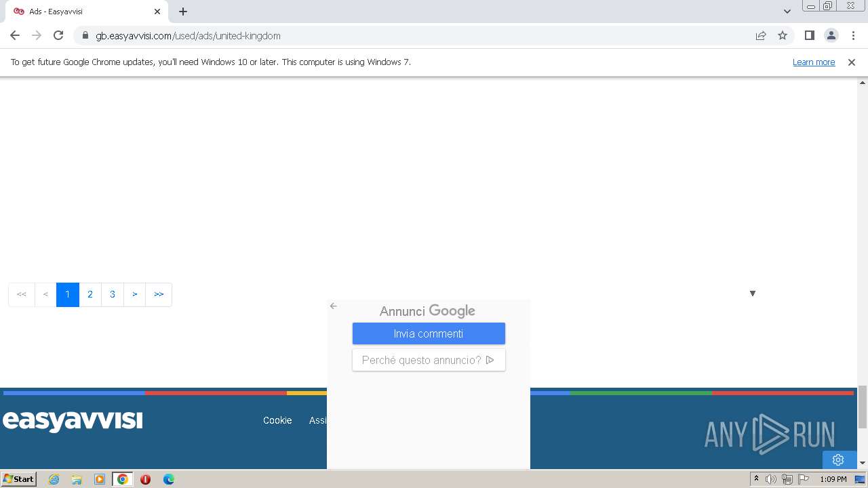Open the Edge taskbar icon
This screenshot has width=868, height=488.
tap(168, 479)
